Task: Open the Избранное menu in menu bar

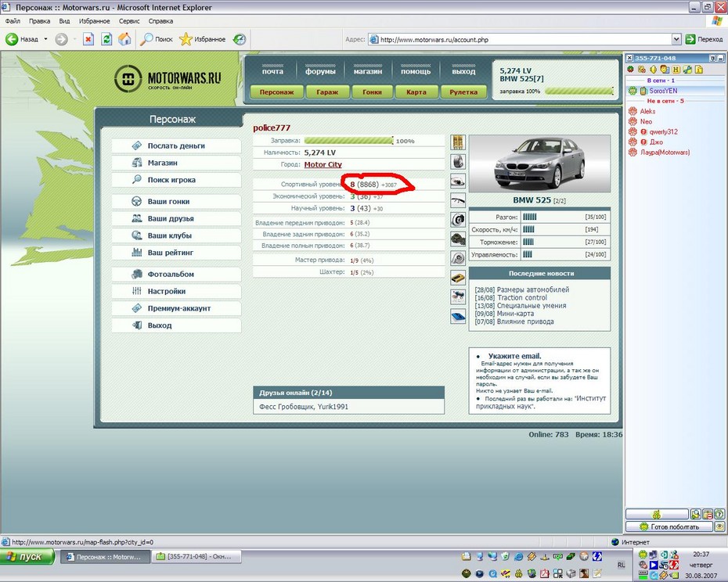Action: [94, 21]
